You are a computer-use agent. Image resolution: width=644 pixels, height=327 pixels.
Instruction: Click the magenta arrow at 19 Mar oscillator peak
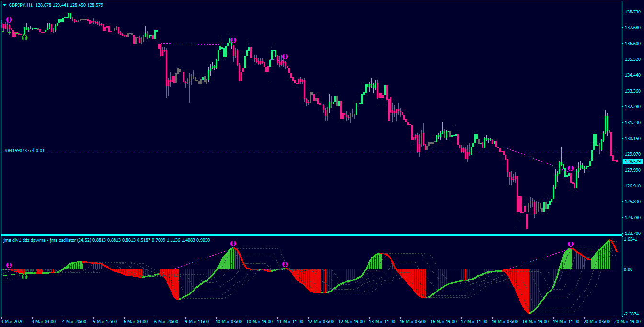click(571, 244)
